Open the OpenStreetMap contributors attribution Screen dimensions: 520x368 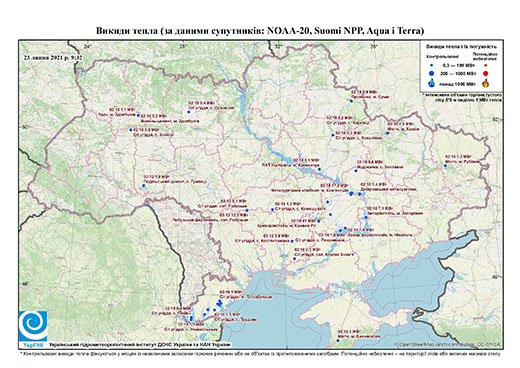click(x=448, y=344)
